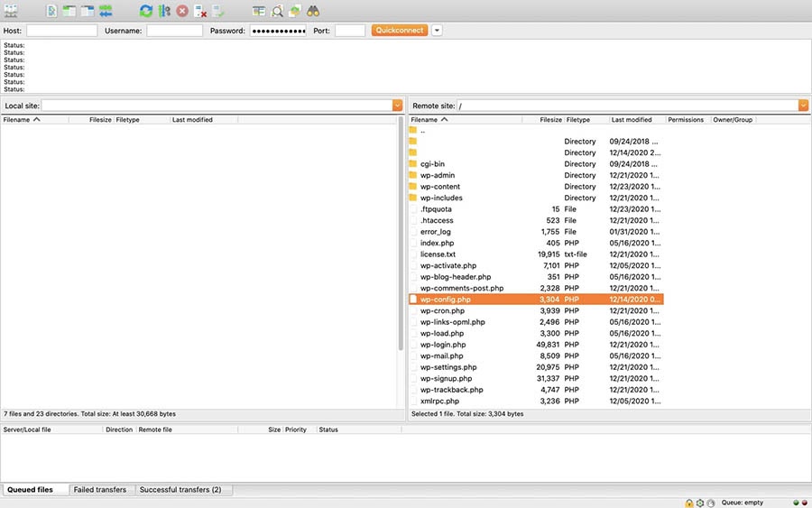The width and height of the screenshot is (812, 508).
Task: Toggle the local directory tree view
Action: point(69,11)
